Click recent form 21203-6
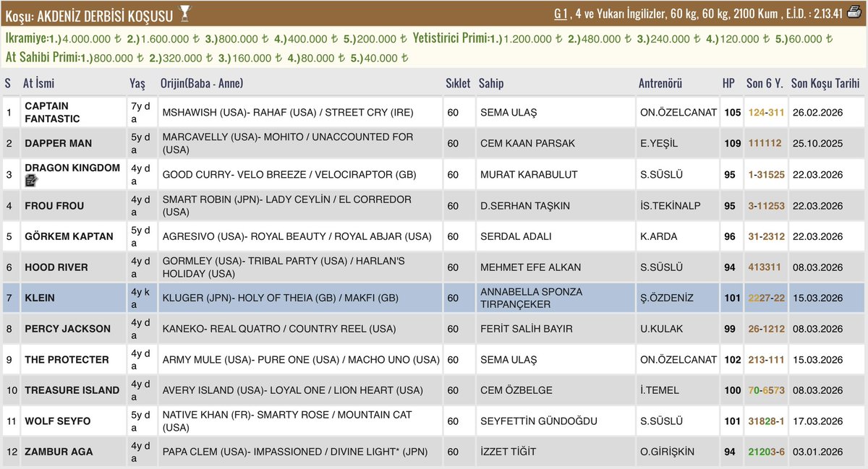The image size is (868, 469). pos(766,452)
